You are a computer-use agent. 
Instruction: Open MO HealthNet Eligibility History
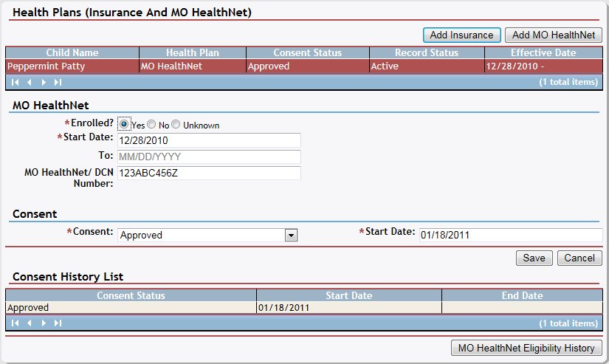point(526,348)
